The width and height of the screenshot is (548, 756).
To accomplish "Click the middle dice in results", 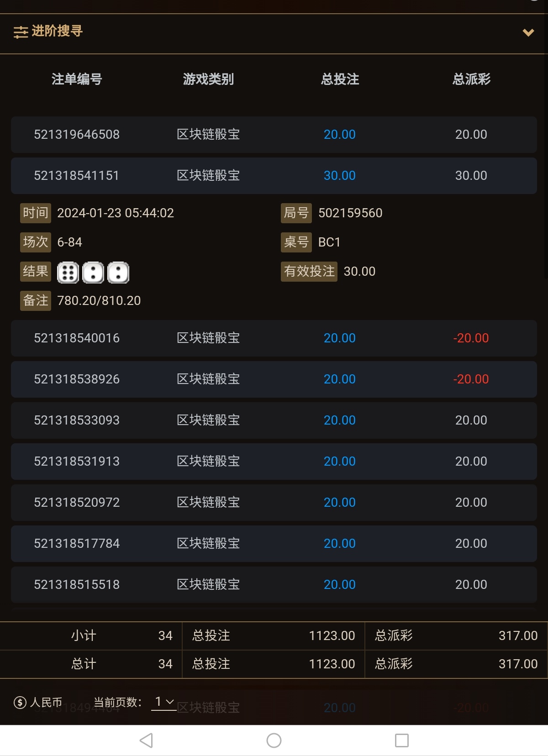I will click(93, 273).
